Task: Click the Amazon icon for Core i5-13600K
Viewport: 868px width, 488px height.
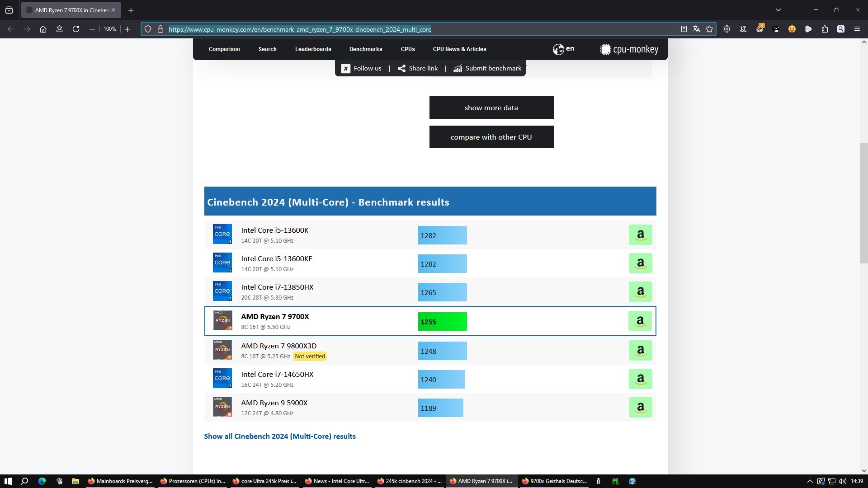Action: (640, 235)
